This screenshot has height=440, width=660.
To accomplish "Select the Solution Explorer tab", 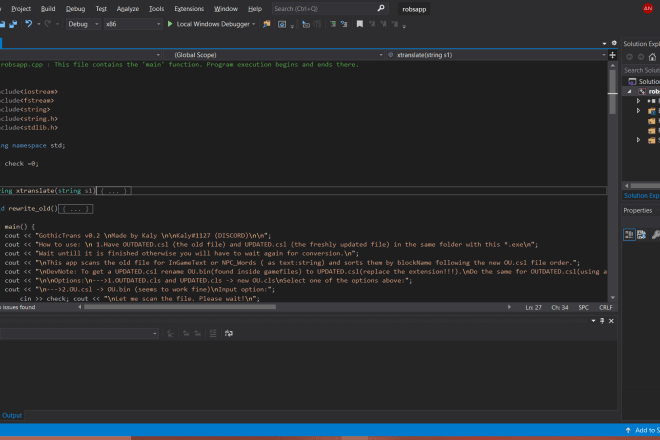I will tap(641, 195).
